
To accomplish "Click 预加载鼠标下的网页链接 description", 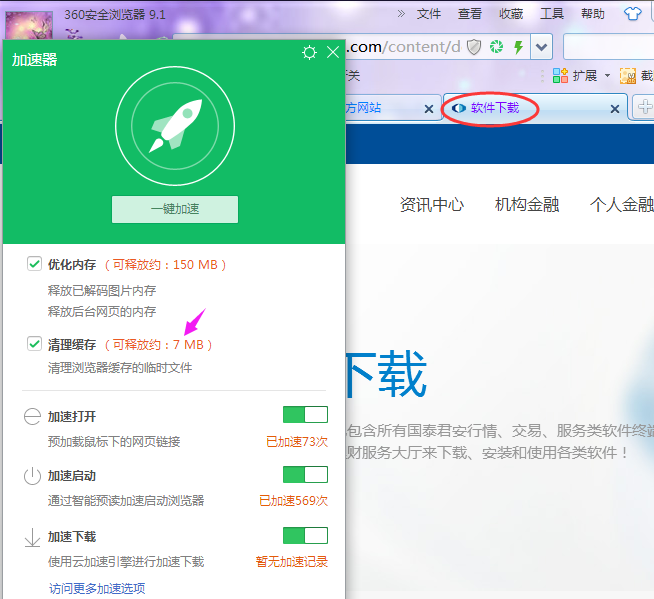I will [114, 441].
